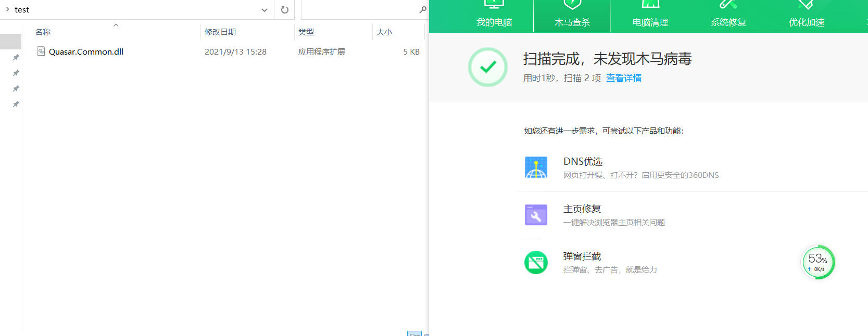Open 我的电脑 tab in 360
This screenshot has height=336, width=868.
click(494, 16)
